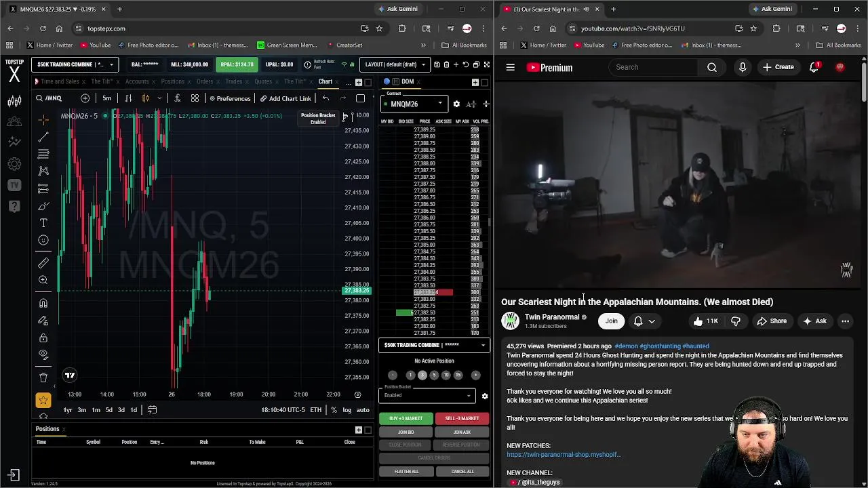Click the YouTube voice search microphone
868x488 pixels.
tap(743, 67)
